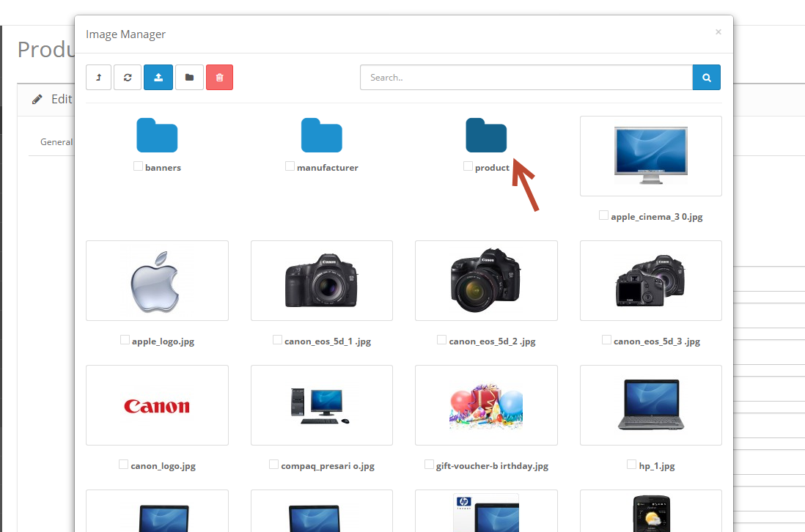805x532 pixels.
Task: Select the birthday gift voucher thumbnail
Action: (x=486, y=405)
